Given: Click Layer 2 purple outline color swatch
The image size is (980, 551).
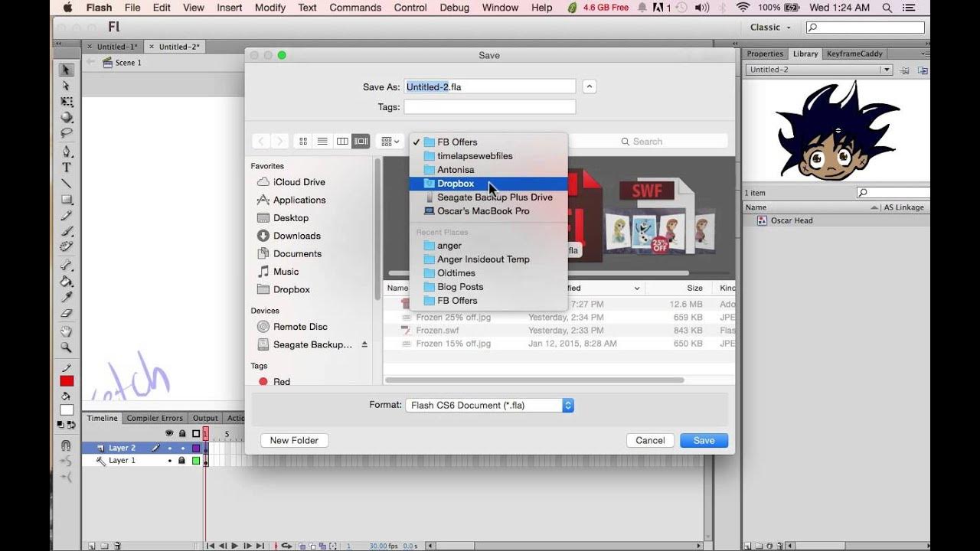Looking at the screenshot, I should 196,448.
